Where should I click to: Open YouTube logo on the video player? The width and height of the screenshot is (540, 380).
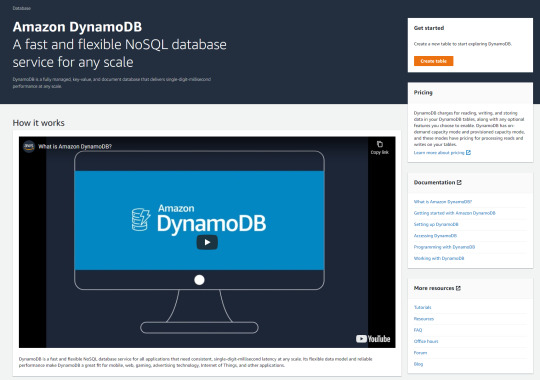(x=373, y=339)
